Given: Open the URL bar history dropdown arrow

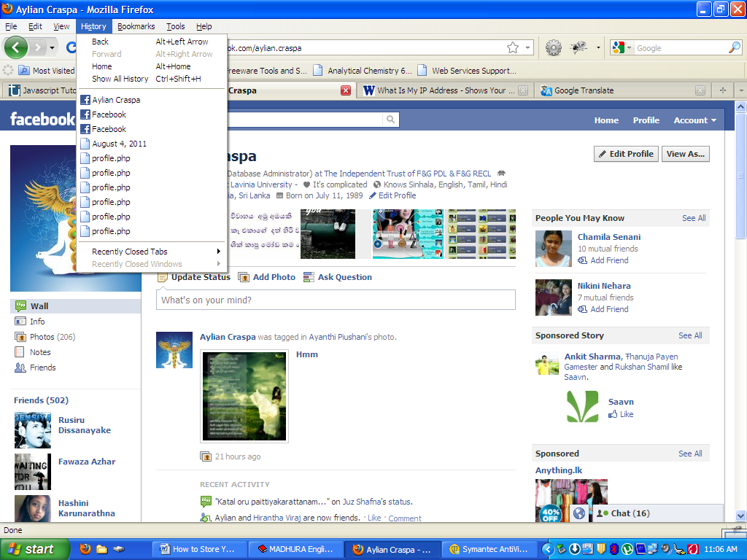Looking at the screenshot, I should point(527,47).
